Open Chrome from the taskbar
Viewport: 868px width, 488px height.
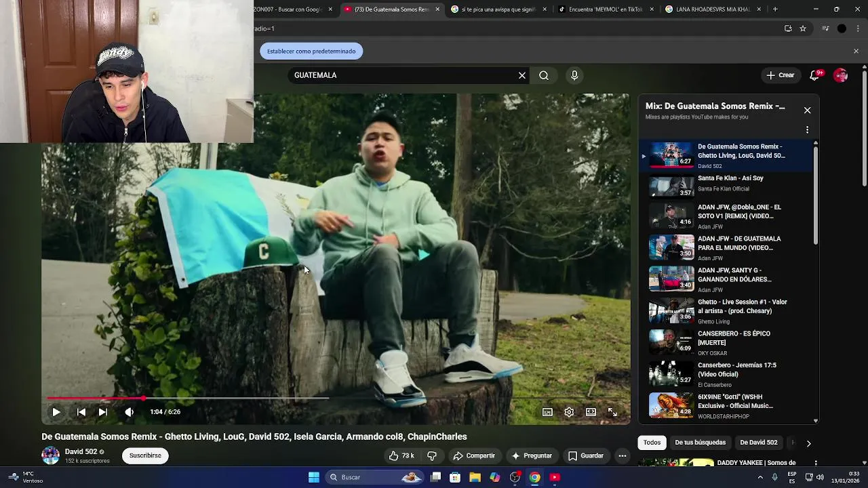(535, 477)
